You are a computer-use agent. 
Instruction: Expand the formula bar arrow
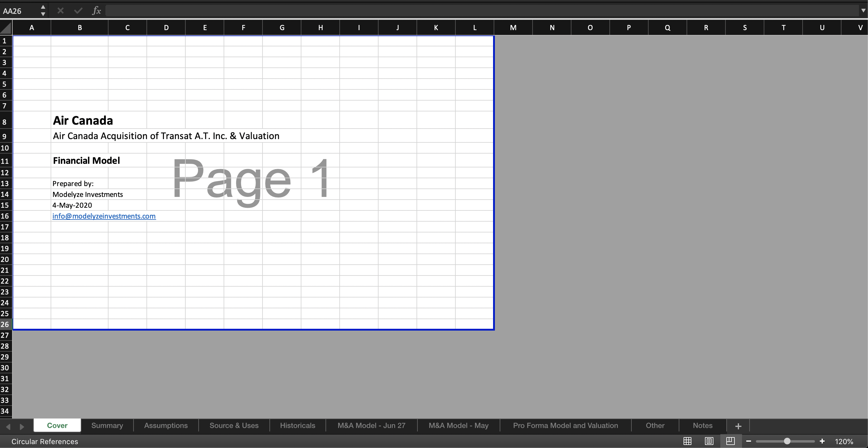(863, 11)
